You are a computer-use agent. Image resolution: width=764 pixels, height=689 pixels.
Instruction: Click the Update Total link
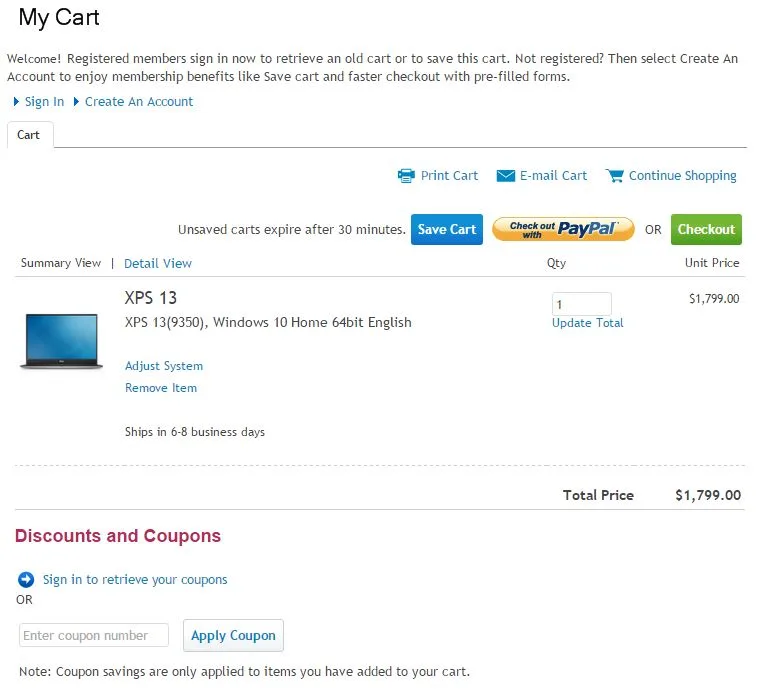tap(588, 323)
